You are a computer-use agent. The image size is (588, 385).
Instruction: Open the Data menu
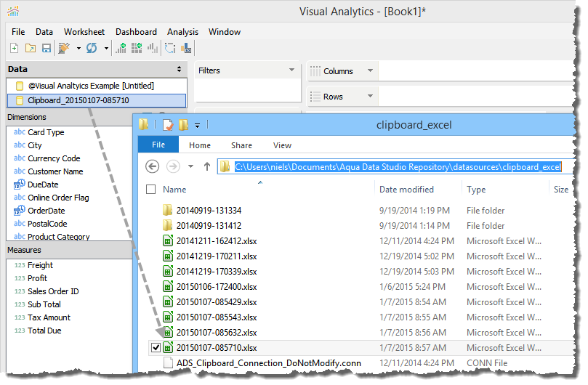click(x=44, y=32)
